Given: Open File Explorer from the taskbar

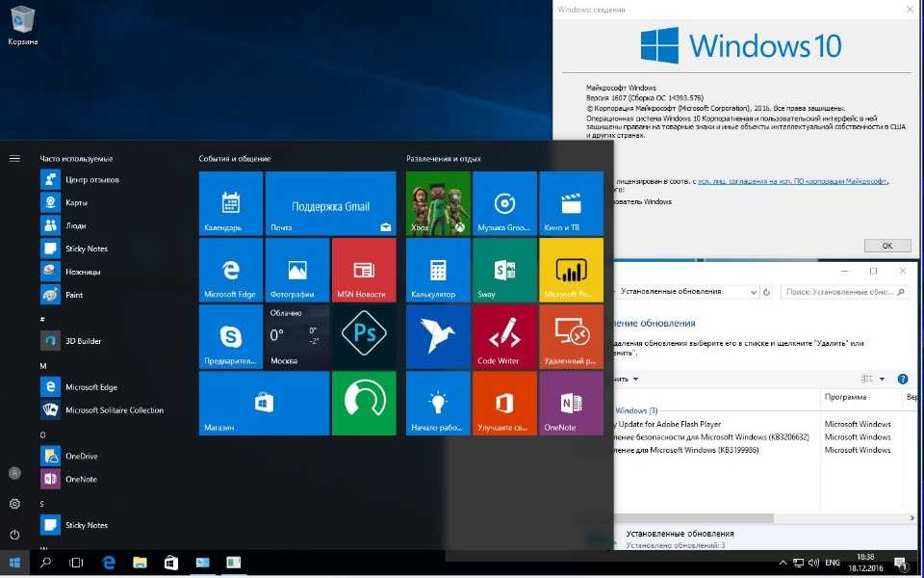Looking at the screenshot, I should pyautogui.click(x=140, y=563).
